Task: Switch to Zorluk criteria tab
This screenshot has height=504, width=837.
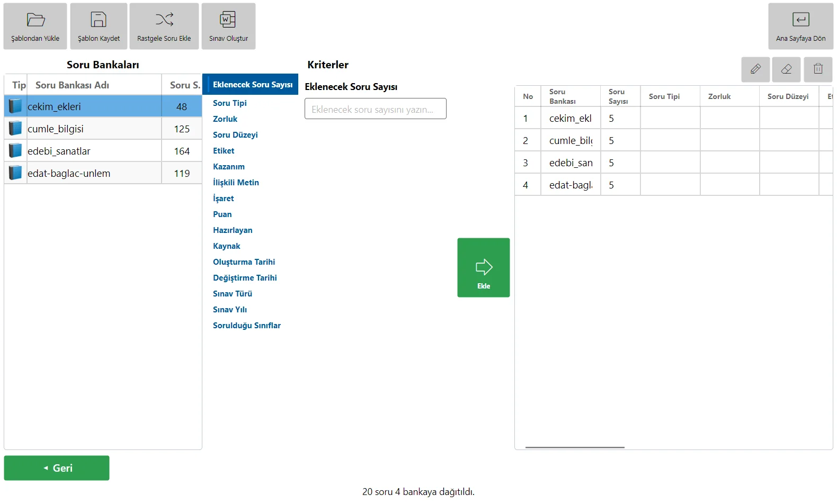Action: tap(225, 119)
